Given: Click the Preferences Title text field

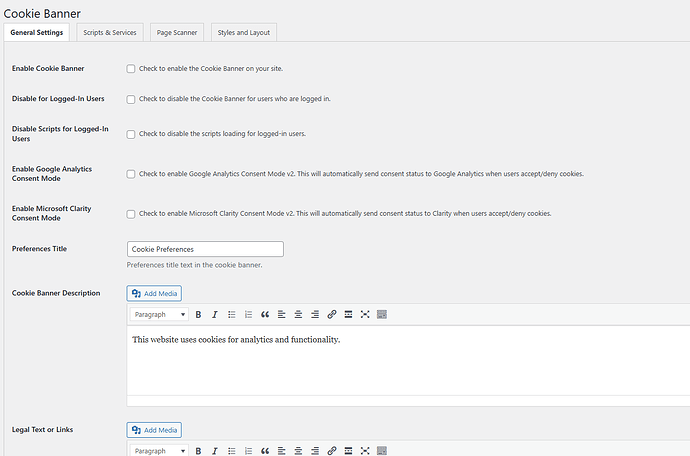Looking at the screenshot, I should tap(205, 249).
